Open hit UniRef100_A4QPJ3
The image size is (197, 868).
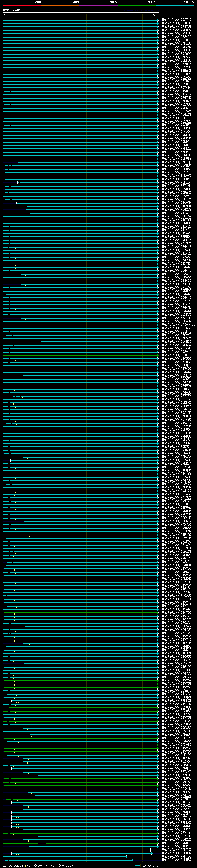click(177, 846)
